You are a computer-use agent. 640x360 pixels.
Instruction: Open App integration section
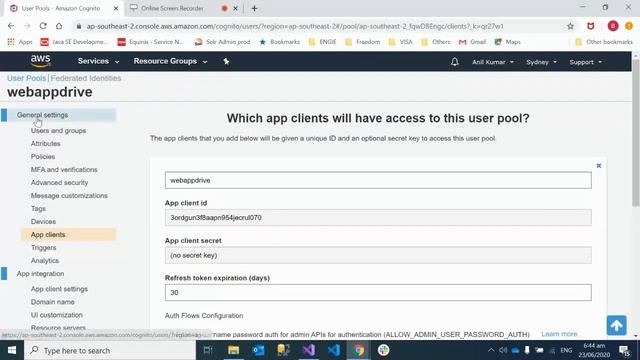tap(40, 273)
